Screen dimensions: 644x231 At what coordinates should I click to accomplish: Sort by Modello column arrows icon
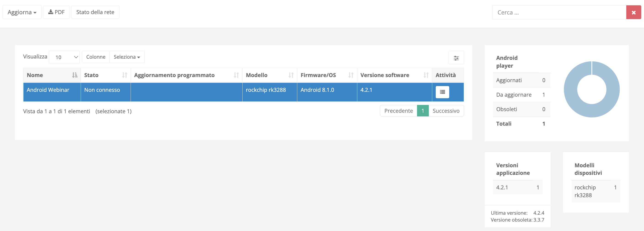click(291, 75)
